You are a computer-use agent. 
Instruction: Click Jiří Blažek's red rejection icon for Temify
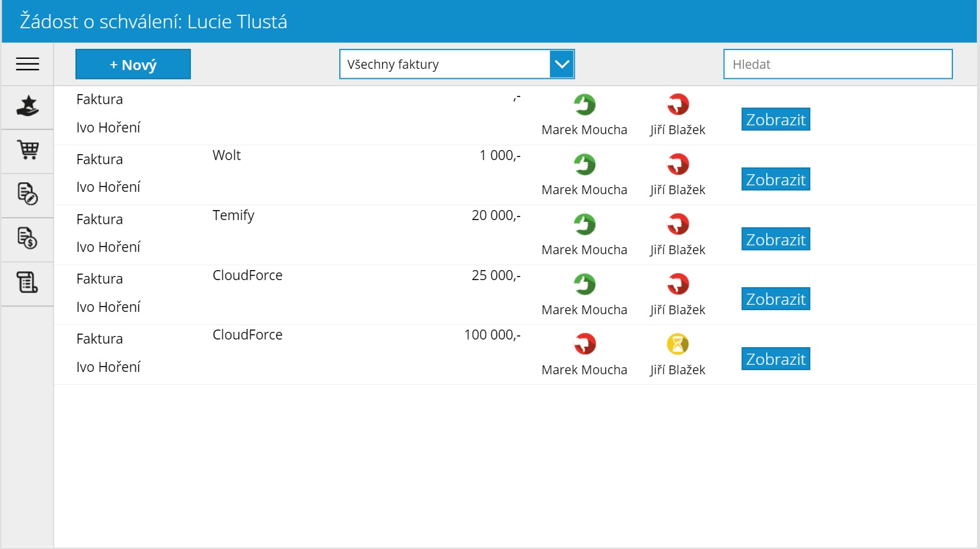678,224
